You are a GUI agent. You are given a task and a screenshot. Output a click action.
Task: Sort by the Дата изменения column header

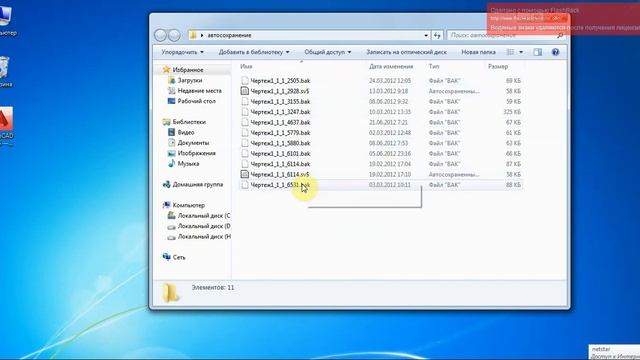coord(391,66)
